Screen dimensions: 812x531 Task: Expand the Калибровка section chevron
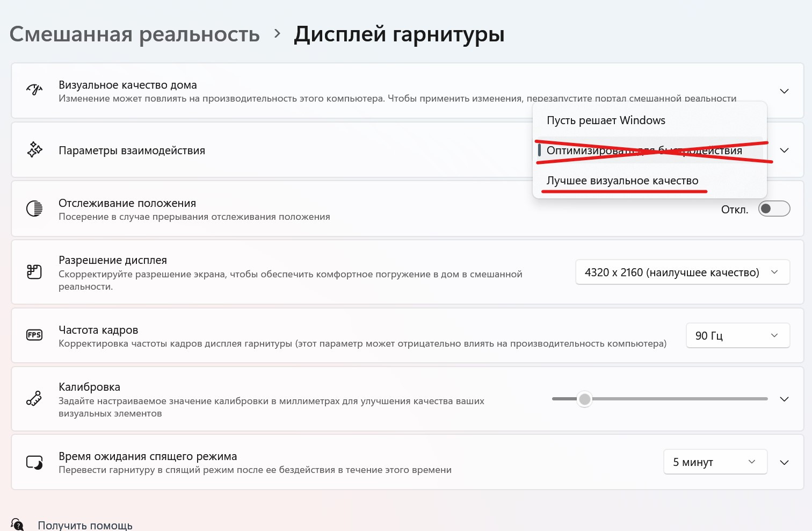tap(784, 399)
